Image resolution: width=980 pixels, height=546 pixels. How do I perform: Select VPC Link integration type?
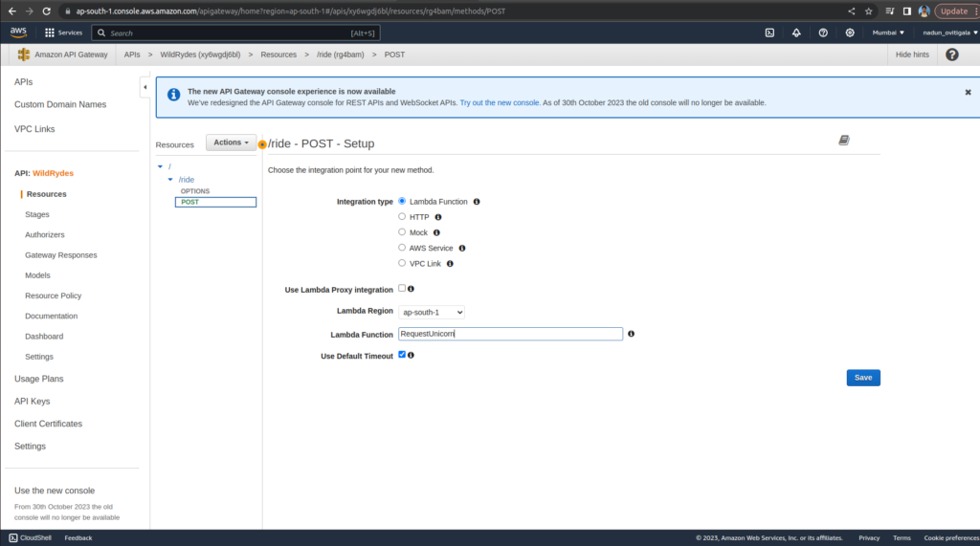pyautogui.click(x=402, y=263)
